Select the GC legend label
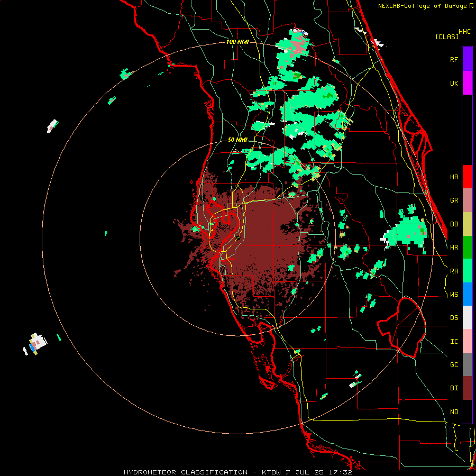476x476 pixels. click(x=454, y=365)
